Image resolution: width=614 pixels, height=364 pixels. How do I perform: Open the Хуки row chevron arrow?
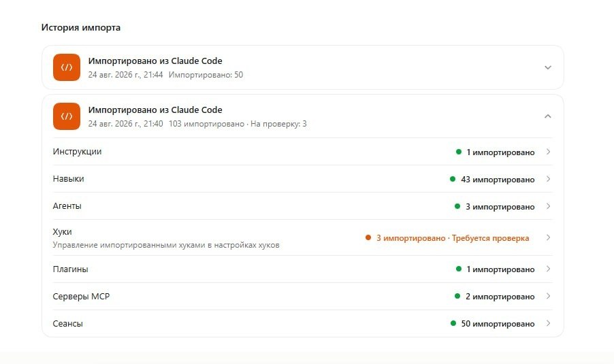[x=548, y=237]
